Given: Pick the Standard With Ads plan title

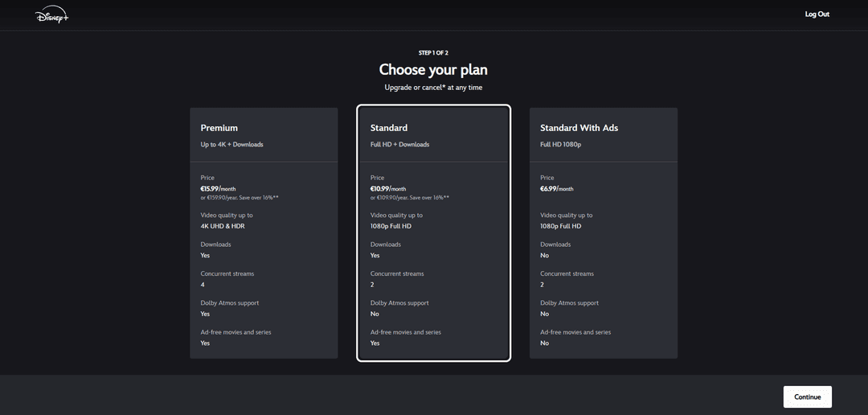Looking at the screenshot, I should tap(579, 128).
